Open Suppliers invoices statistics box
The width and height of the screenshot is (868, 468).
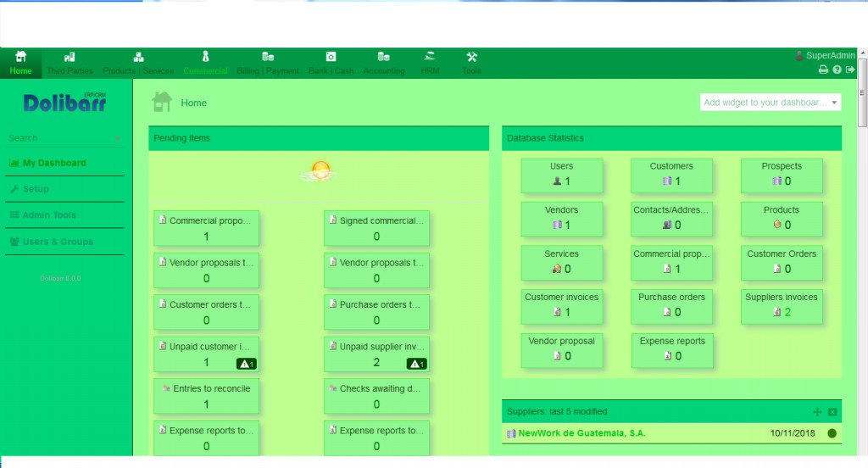click(x=782, y=306)
